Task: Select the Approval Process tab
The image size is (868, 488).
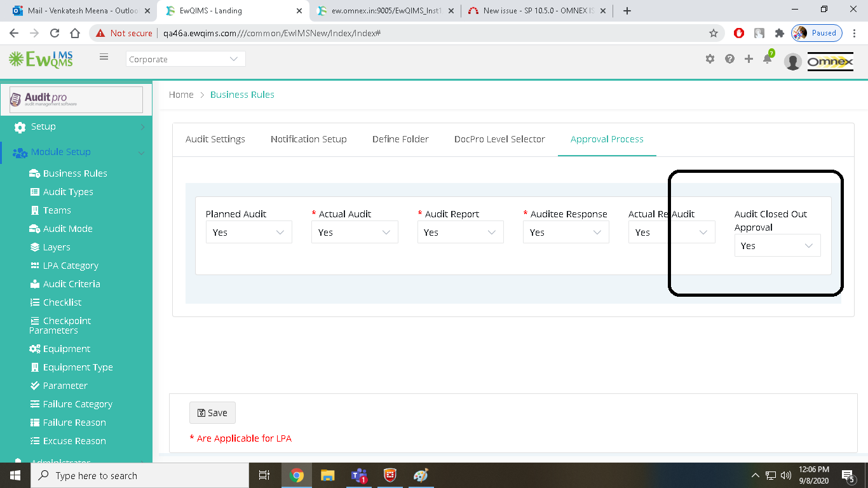Action: click(607, 139)
